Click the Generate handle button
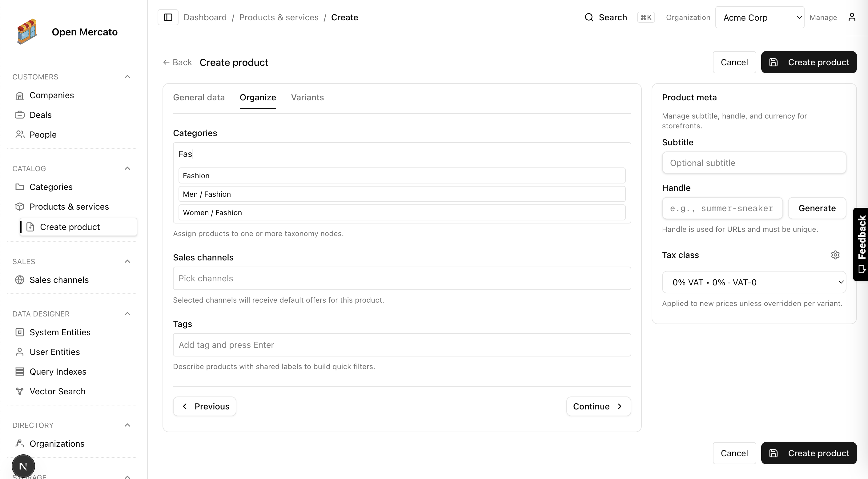868x479 pixels. [x=817, y=208]
